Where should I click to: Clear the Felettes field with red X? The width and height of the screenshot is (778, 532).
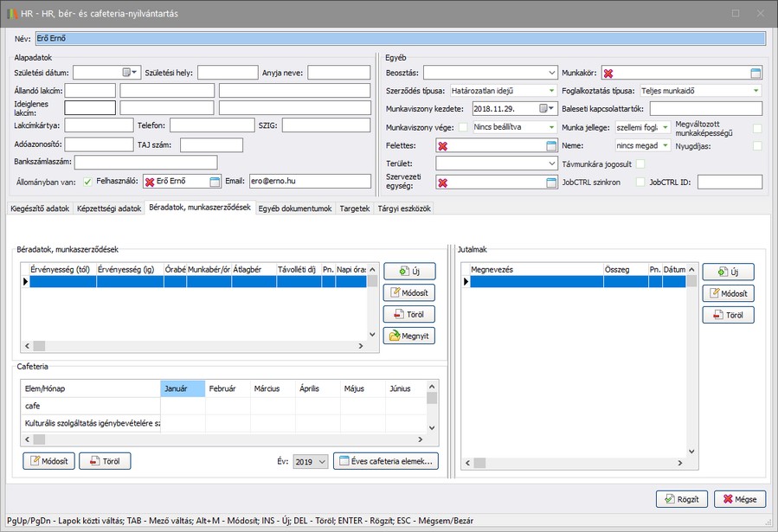[x=443, y=145]
